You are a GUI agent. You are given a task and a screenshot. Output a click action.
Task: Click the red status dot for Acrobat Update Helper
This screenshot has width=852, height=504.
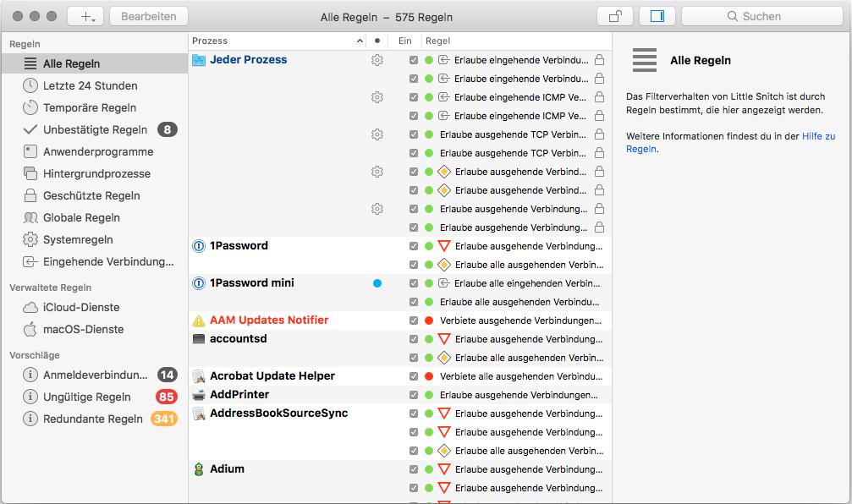point(429,376)
